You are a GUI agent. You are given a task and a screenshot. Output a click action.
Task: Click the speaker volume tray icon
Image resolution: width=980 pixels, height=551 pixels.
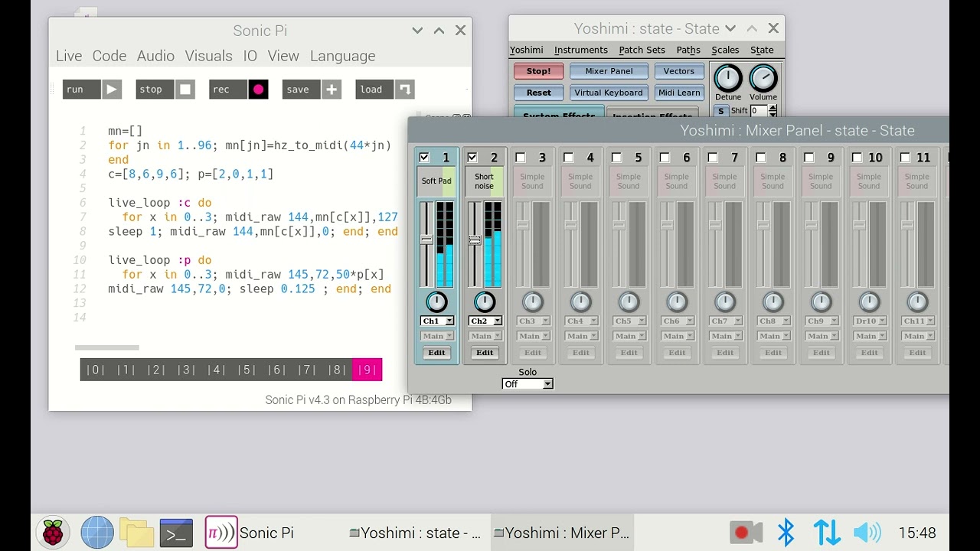pos(867,533)
